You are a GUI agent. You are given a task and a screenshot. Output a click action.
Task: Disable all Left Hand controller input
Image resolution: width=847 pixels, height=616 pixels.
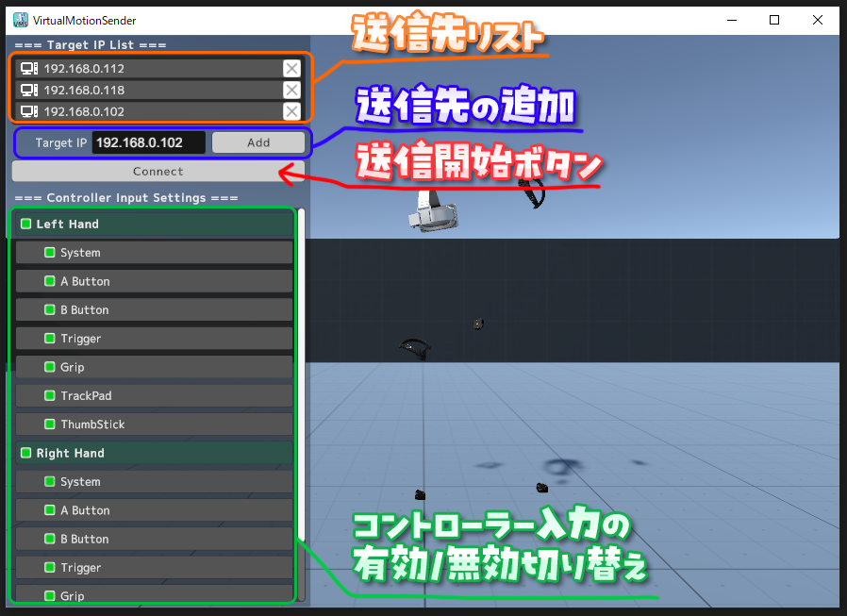click(x=25, y=224)
